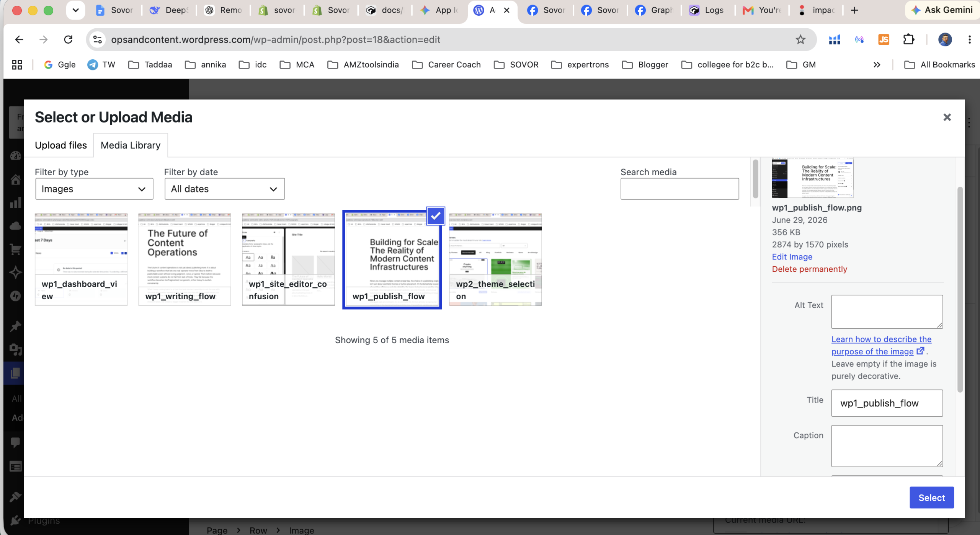Click the Caption text area
The image size is (980, 535).
tap(887, 446)
